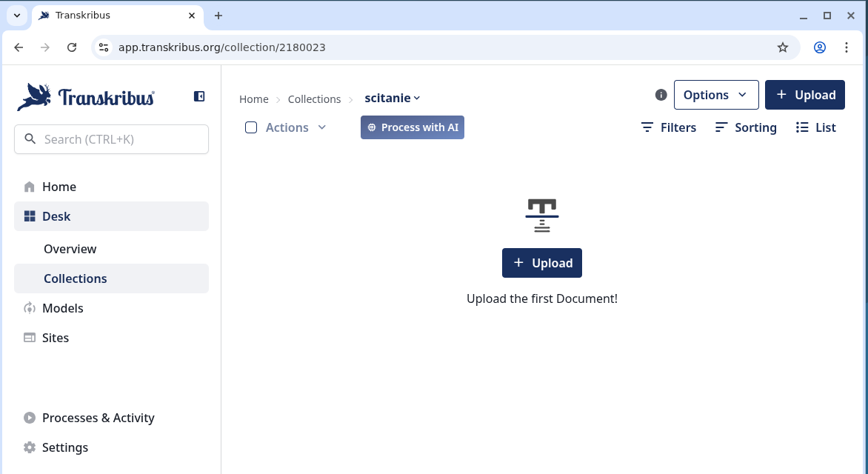Expand the Options dropdown
The height and width of the screenshot is (474, 868).
point(715,95)
